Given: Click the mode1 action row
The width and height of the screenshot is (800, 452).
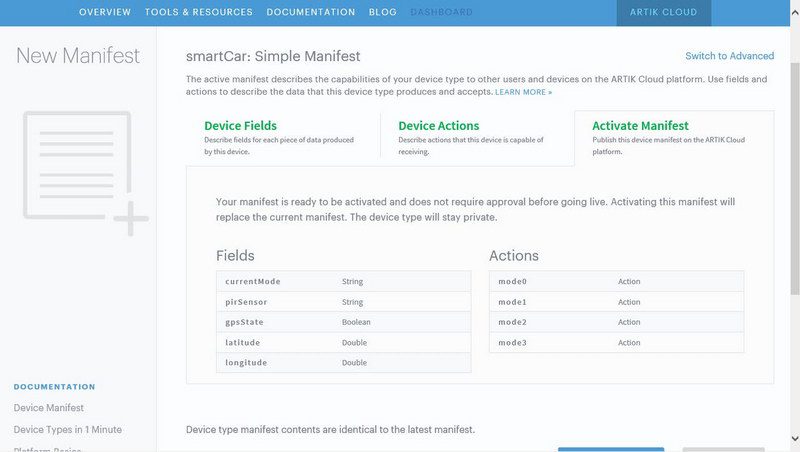Looking at the screenshot, I should coord(616,302).
